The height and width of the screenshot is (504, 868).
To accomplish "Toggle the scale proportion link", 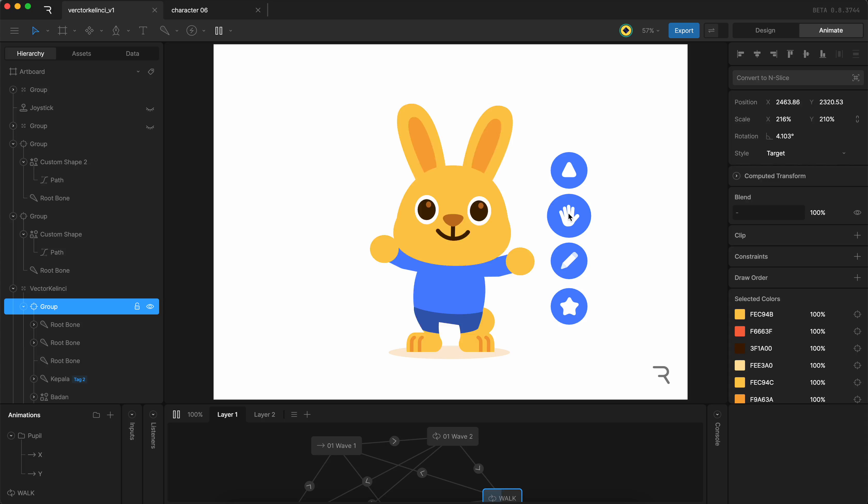I will click(857, 119).
